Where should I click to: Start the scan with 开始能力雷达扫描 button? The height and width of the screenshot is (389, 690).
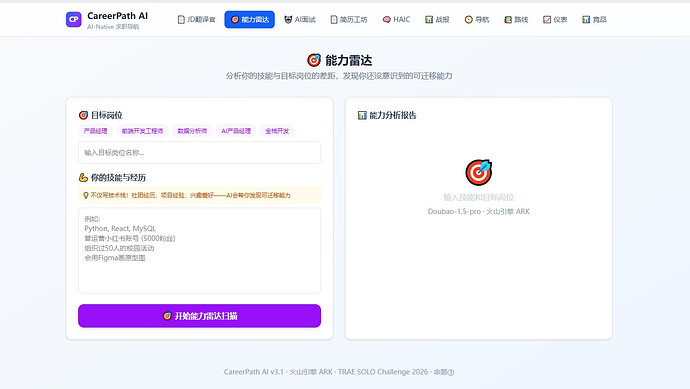click(x=199, y=316)
